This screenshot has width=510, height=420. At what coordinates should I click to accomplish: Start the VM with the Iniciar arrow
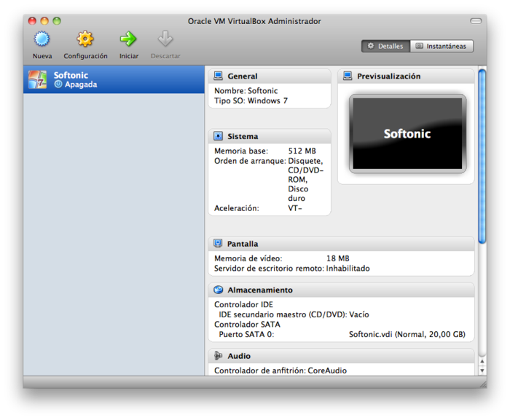[128, 39]
